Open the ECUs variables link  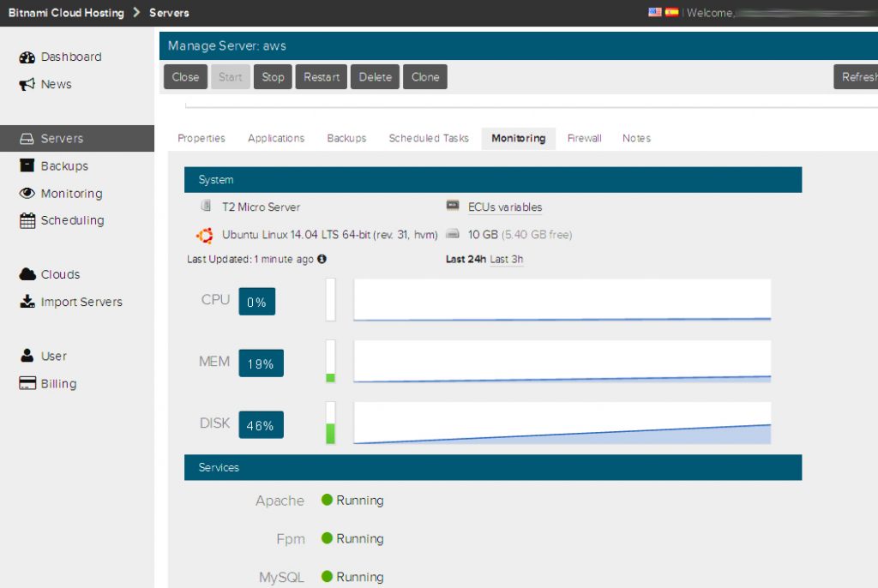click(505, 207)
